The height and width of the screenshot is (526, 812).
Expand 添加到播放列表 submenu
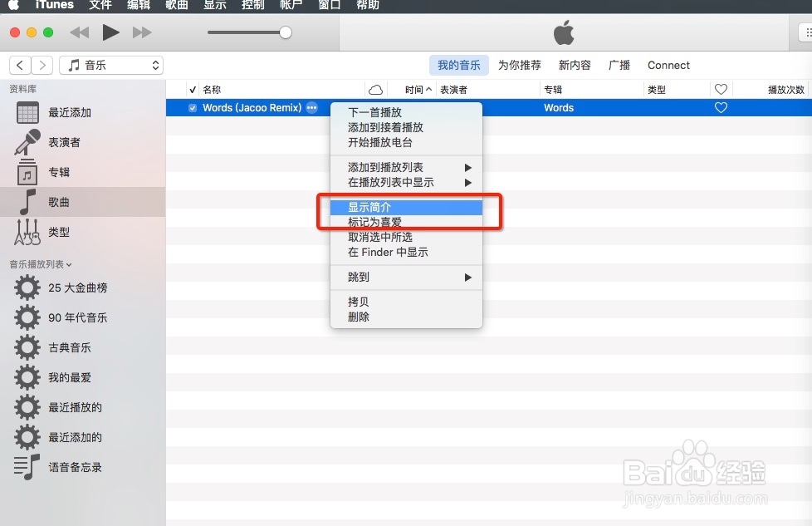[x=407, y=167]
